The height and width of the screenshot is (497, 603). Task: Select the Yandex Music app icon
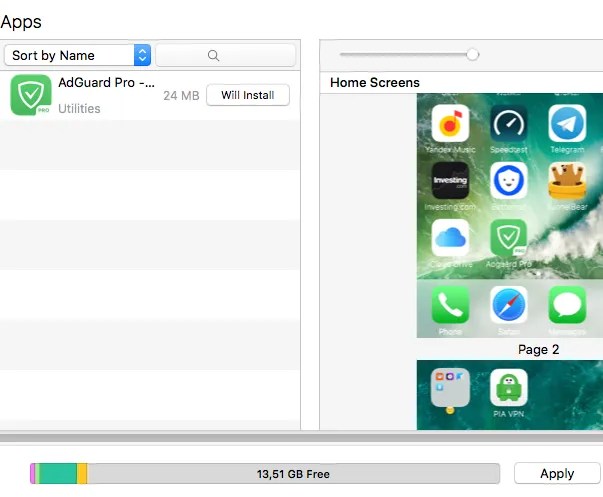[450, 123]
